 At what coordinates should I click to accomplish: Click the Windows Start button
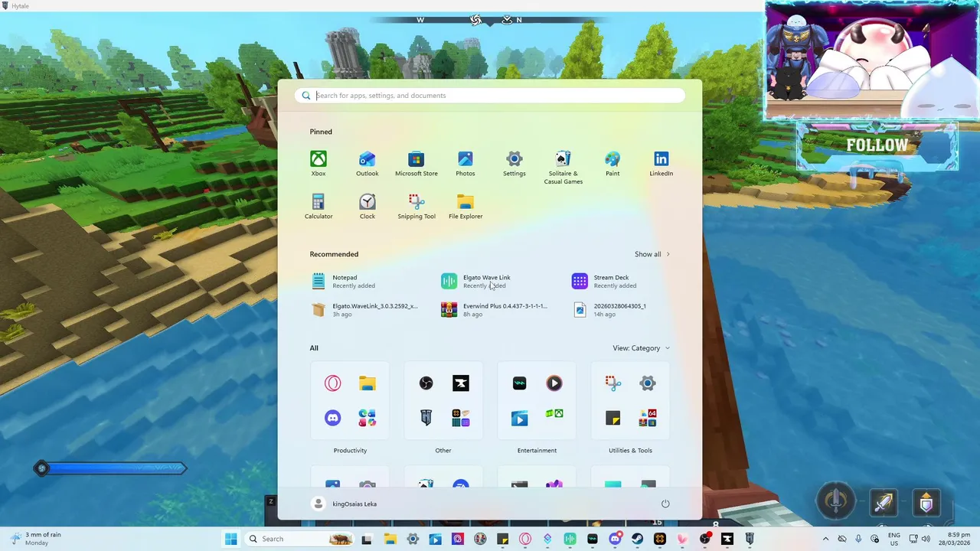230,539
